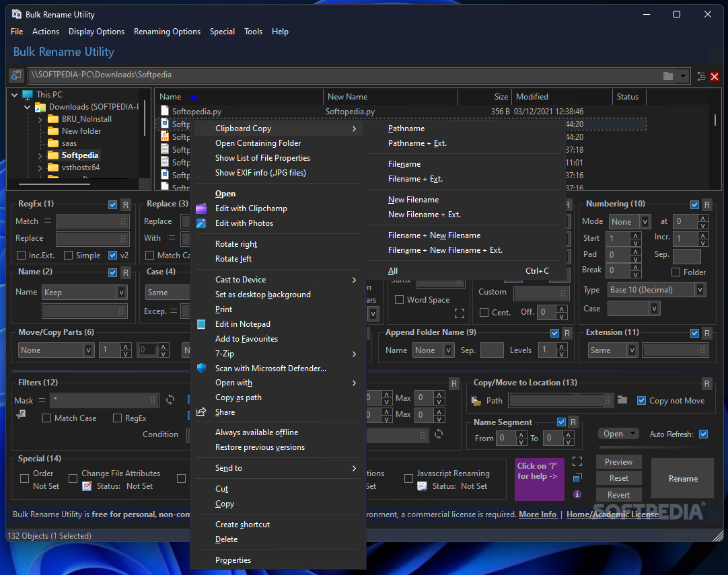Enable the Word Space checkbox
This screenshot has height=575, width=728.
tap(399, 300)
